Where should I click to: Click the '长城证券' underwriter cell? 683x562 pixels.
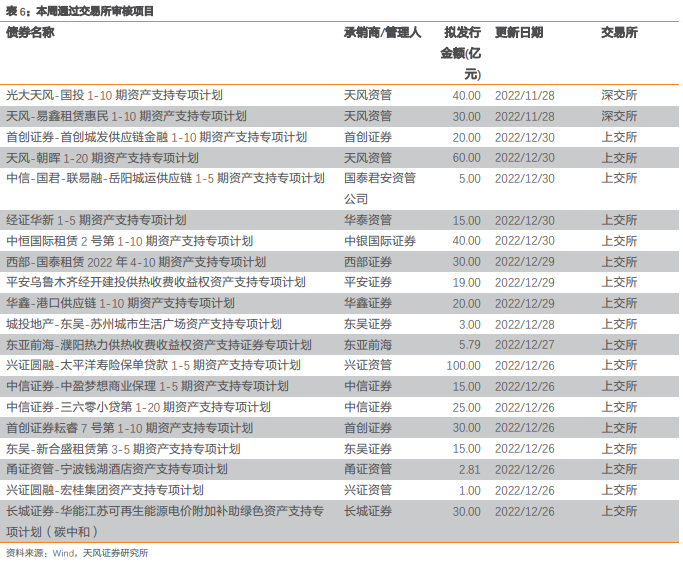click(368, 511)
